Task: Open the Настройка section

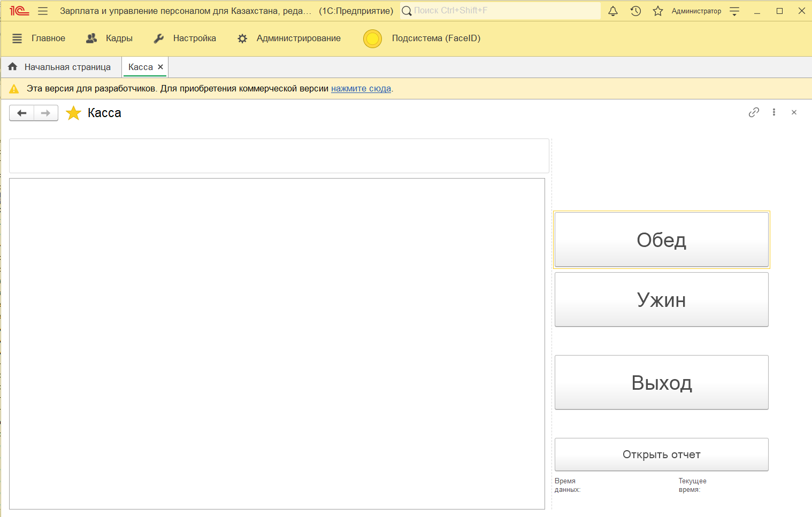Action: 185,38
